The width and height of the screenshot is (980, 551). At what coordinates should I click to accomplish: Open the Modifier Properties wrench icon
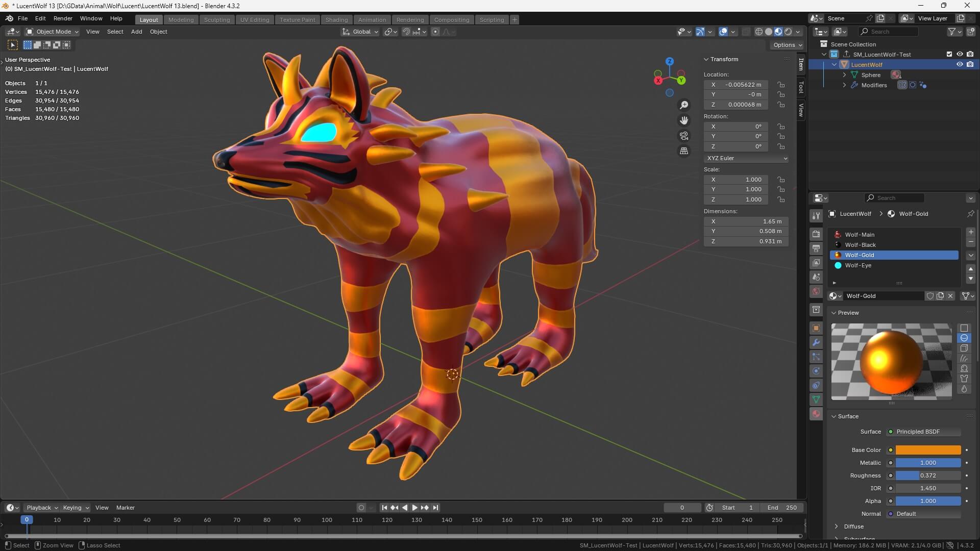point(816,342)
